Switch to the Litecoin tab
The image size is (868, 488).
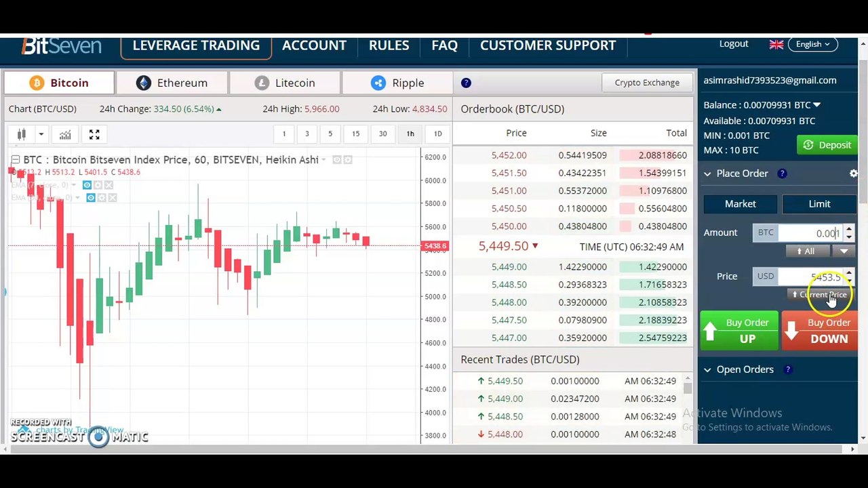pos(285,83)
